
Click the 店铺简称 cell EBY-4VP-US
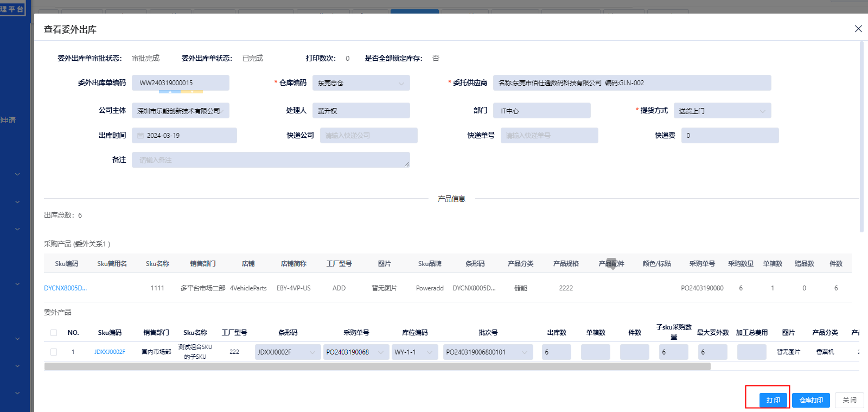[293, 288]
